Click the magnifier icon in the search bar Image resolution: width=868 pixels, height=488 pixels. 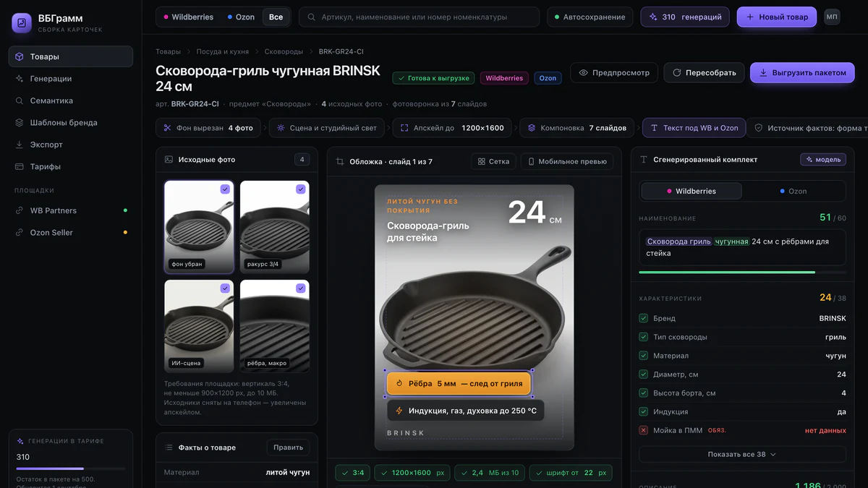click(312, 17)
